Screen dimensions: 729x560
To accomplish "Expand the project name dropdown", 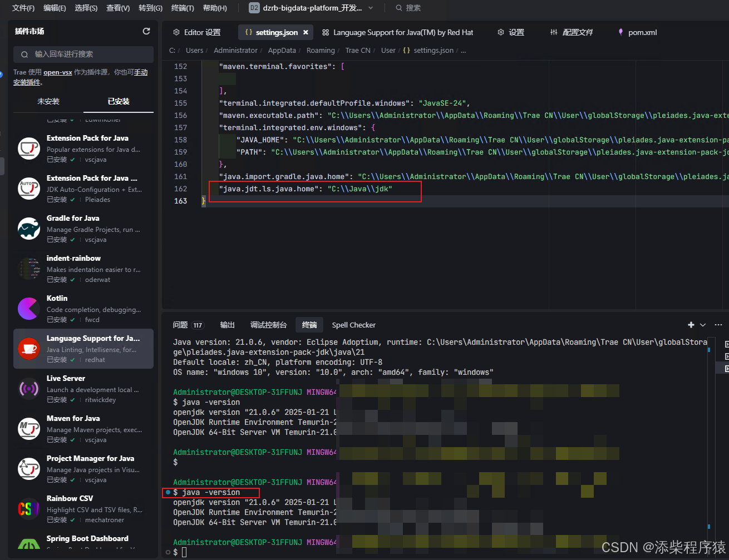I will 371,8.
